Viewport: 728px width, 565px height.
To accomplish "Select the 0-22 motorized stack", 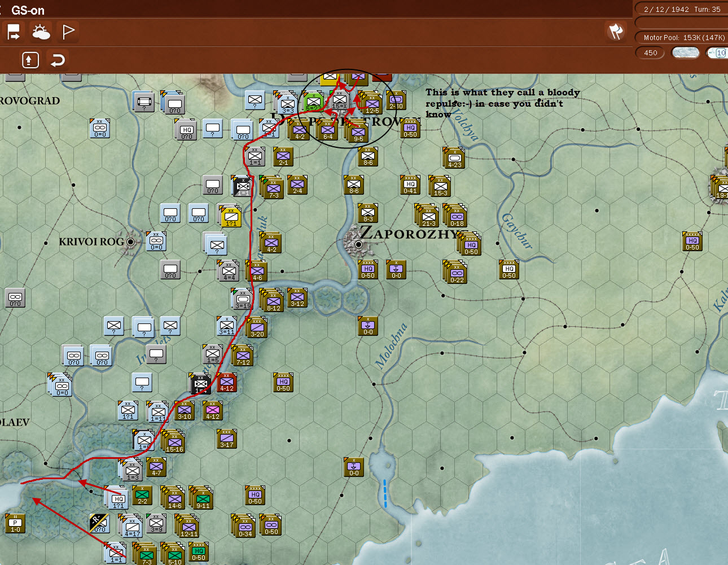I will [457, 273].
